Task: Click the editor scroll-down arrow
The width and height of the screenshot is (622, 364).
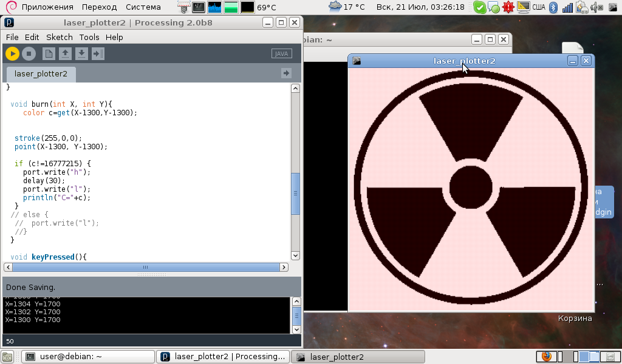Action: click(x=295, y=255)
